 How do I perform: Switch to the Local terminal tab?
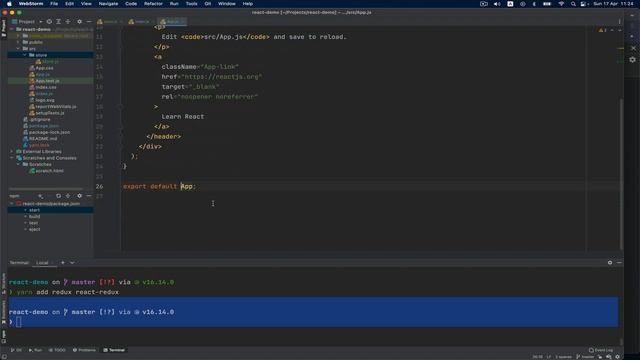pyautogui.click(x=43, y=262)
